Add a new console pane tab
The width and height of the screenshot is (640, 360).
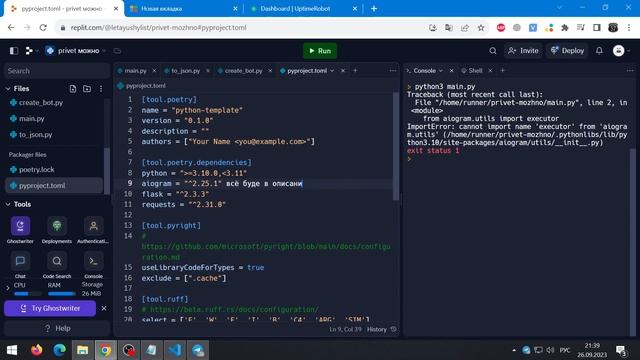tap(502, 71)
